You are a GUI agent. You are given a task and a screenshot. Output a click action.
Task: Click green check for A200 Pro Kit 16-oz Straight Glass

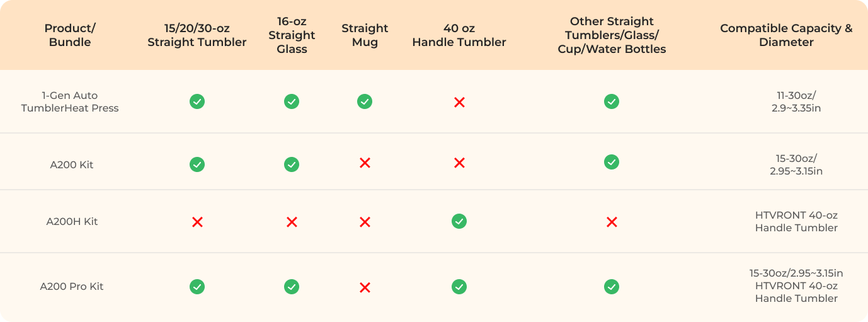pyautogui.click(x=292, y=287)
